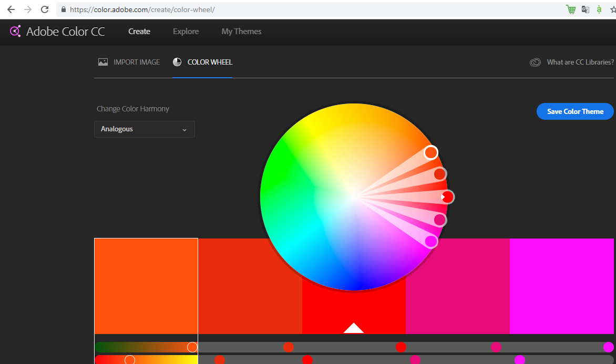The height and width of the screenshot is (364, 616).
Task: Click the translate page icon in the address bar
Action: coord(585,9)
